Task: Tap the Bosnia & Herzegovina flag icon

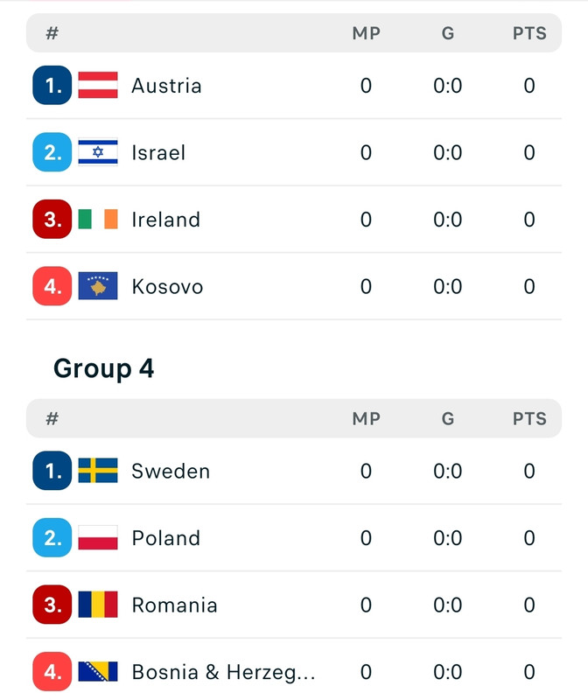Action: (98, 671)
